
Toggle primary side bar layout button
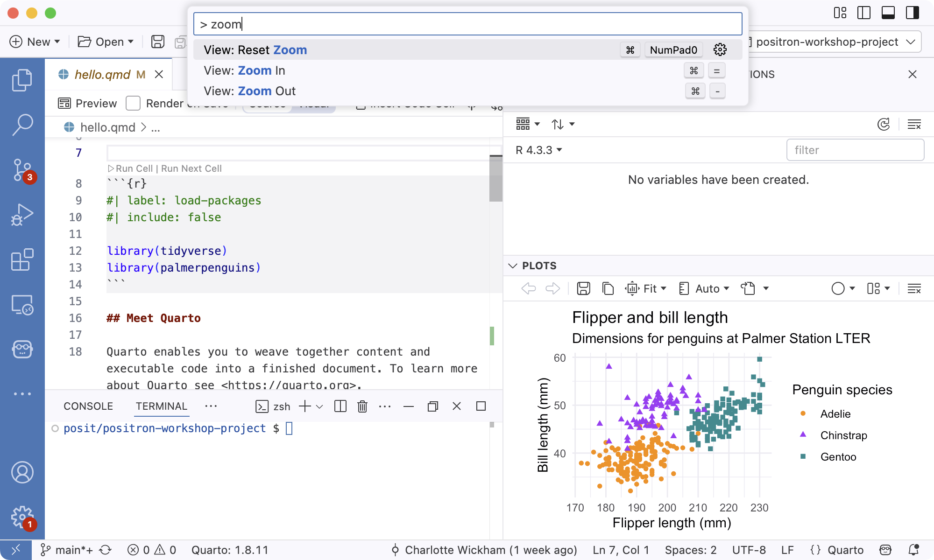pyautogui.click(x=864, y=13)
